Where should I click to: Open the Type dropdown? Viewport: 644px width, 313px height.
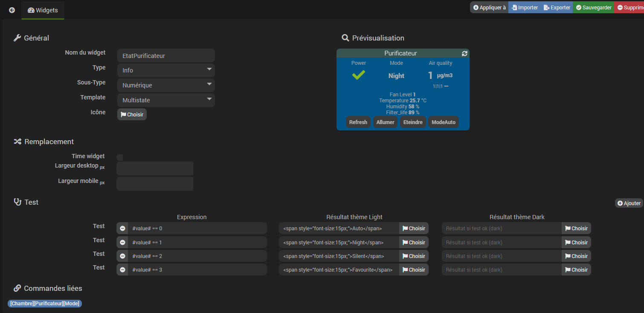[166, 70]
